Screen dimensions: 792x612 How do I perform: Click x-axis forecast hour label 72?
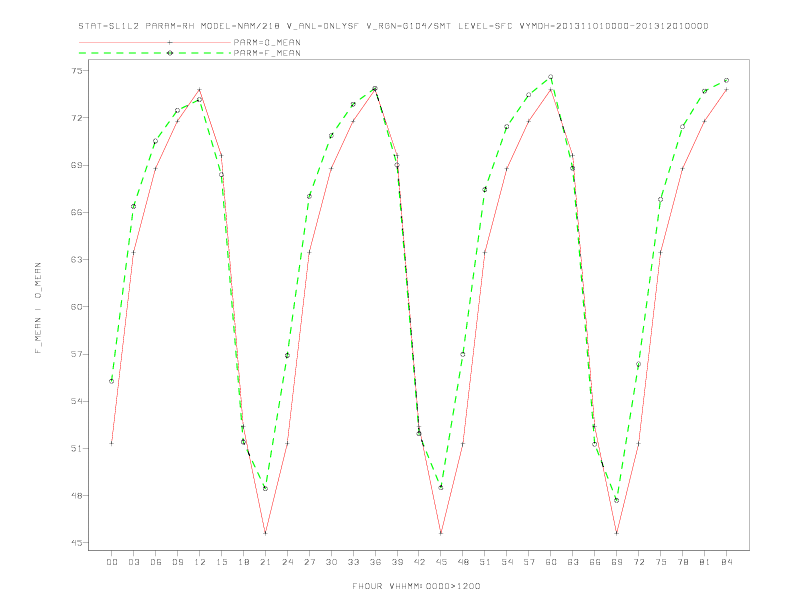(x=638, y=562)
